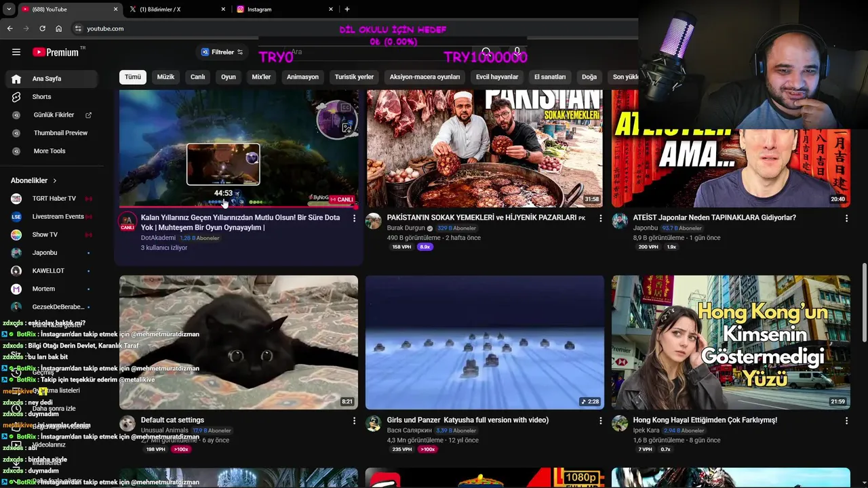The width and height of the screenshot is (868, 488).
Task: Click the CANLI badge on live preview
Action: pyautogui.click(x=342, y=199)
